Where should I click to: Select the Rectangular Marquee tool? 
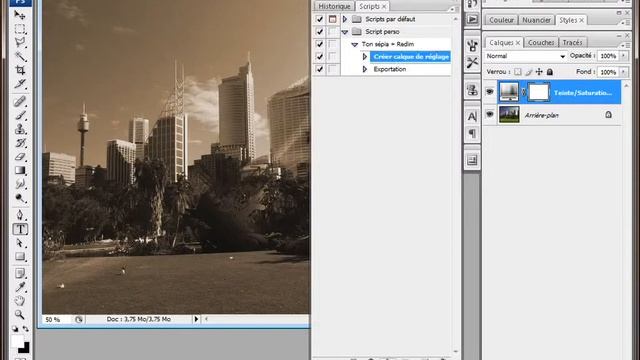pyautogui.click(x=20, y=29)
